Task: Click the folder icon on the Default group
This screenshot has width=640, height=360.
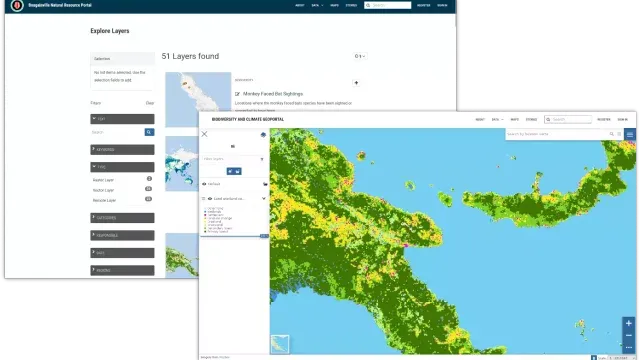Action: [265, 184]
